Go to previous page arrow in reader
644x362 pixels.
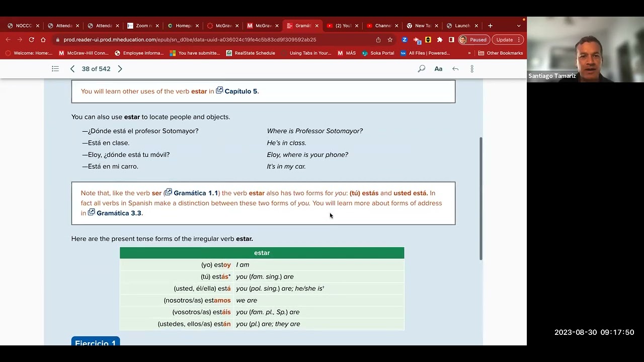(x=72, y=69)
